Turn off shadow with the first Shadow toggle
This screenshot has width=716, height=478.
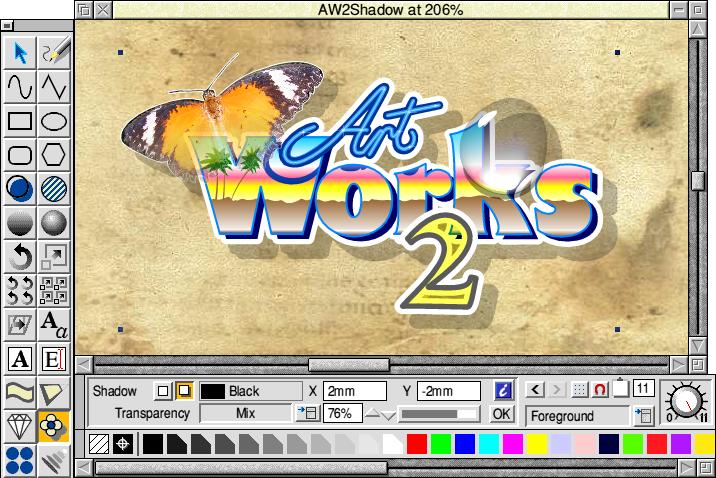tap(163, 391)
